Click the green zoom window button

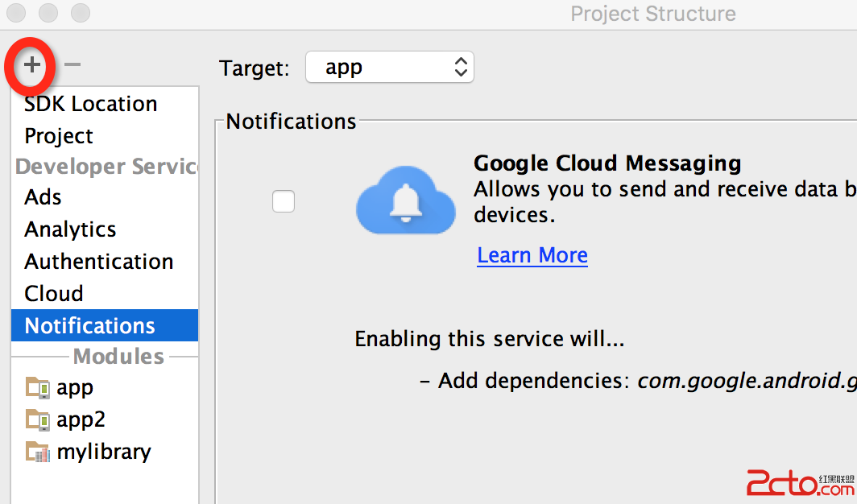[x=81, y=13]
